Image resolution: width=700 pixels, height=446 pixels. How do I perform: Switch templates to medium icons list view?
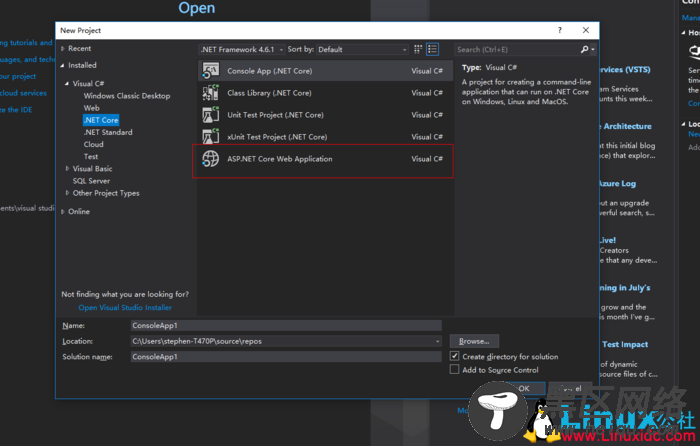click(432, 49)
